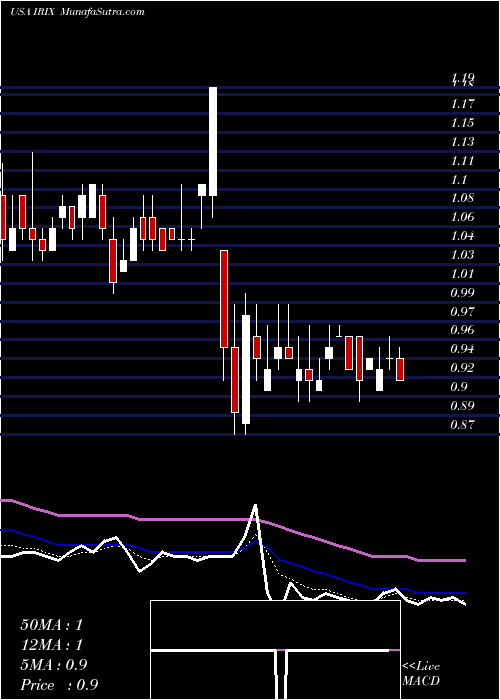Click the 0.99 price axis label
This screenshot has height=700, width=500.
(x=463, y=293)
